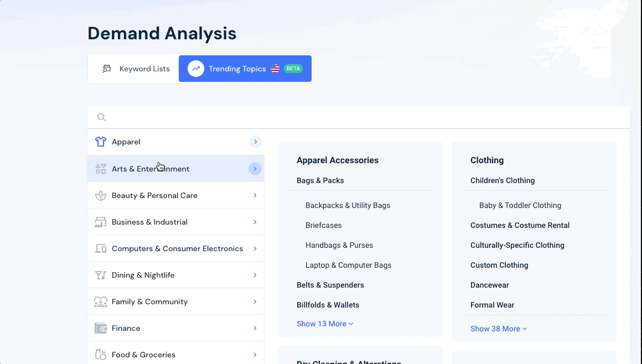Click inside the search input field
The width and height of the screenshot is (642, 364).
point(359,117)
